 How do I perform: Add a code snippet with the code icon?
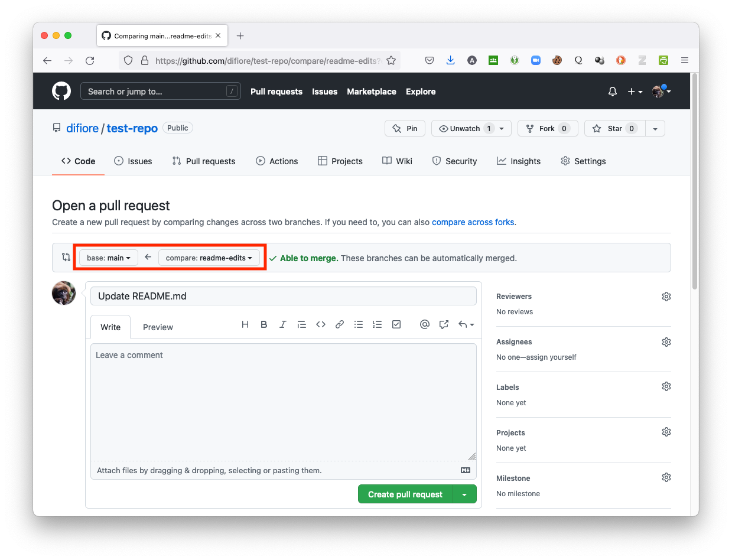coord(321,324)
